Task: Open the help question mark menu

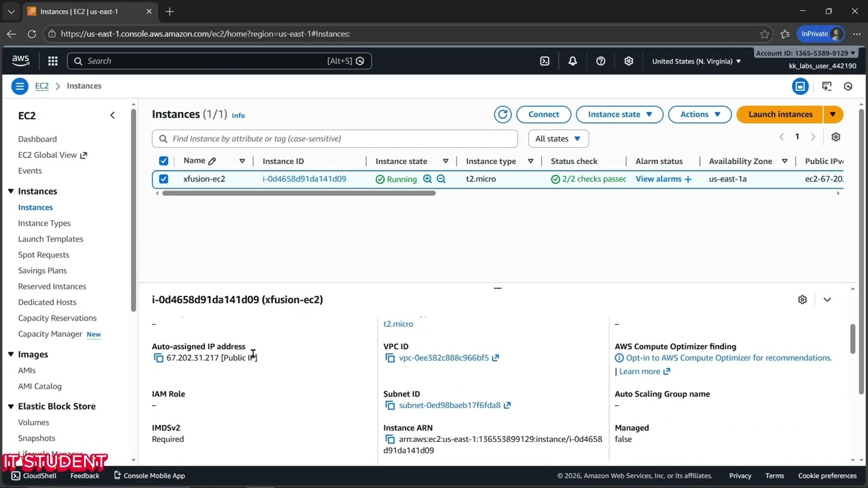Action: tap(601, 61)
